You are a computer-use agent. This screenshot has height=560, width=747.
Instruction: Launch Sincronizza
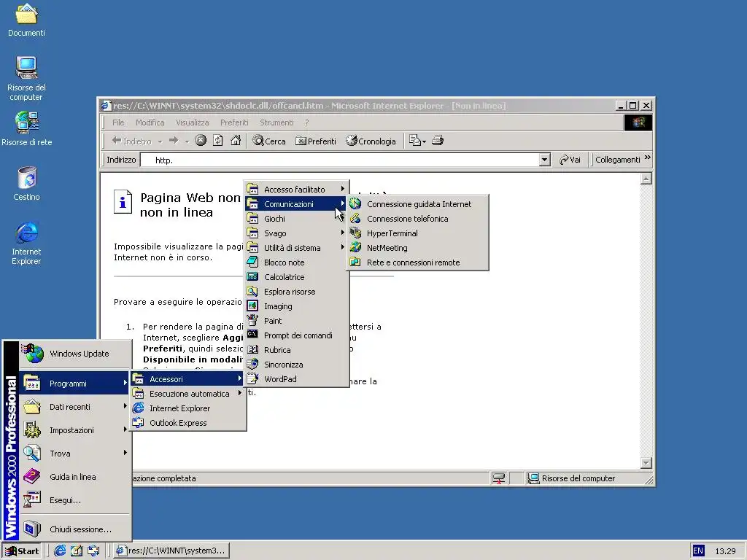pyautogui.click(x=296, y=365)
